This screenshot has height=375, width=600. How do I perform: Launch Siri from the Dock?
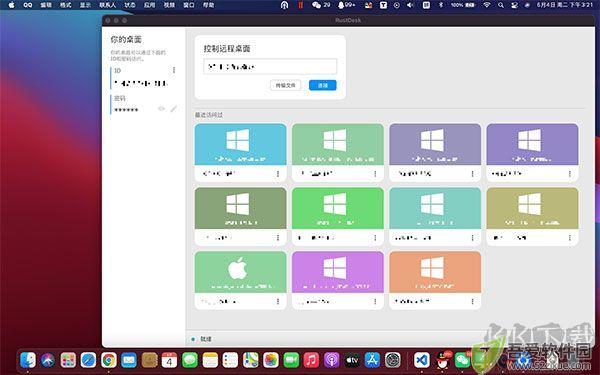48,360
